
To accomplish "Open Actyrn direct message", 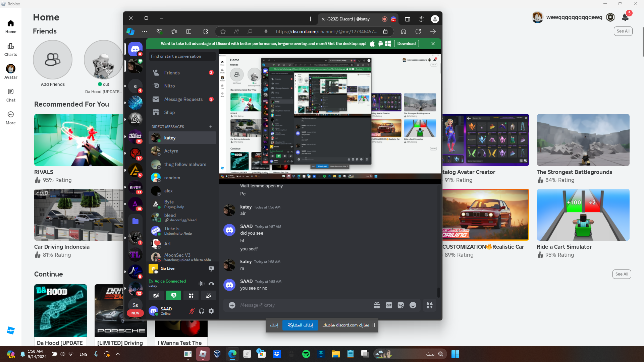I will (182, 151).
